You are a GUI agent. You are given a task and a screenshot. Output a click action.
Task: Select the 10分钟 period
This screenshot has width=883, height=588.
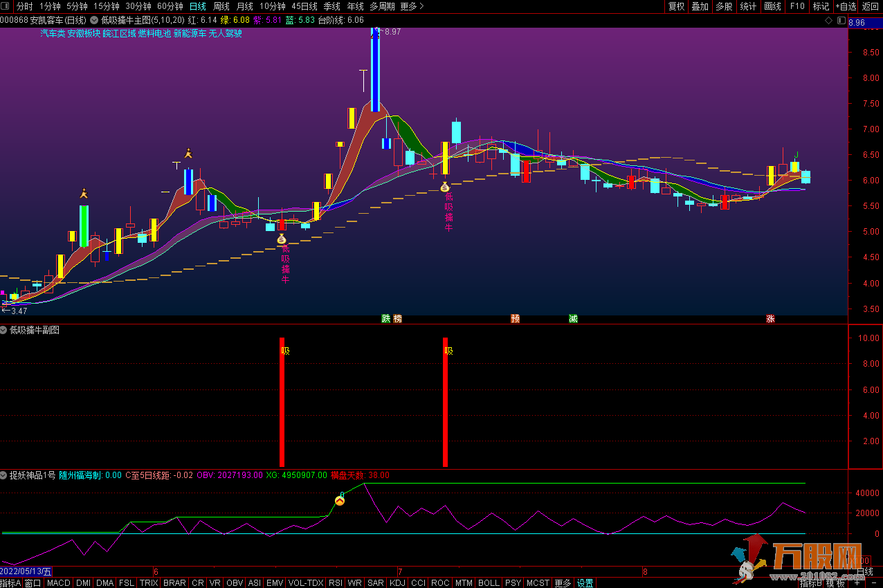(x=273, y=6)
